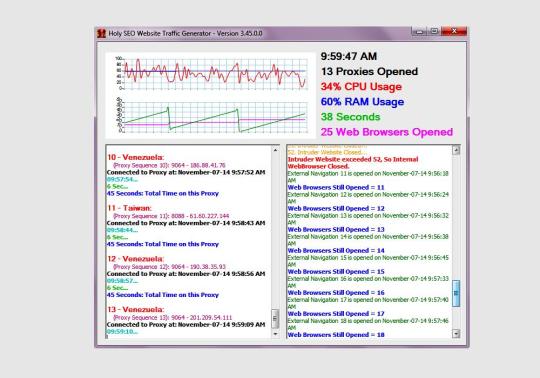Click 'Connected to Proxy' line at 9:57:52 AM

pyautogui.click(x=186, y=172)
